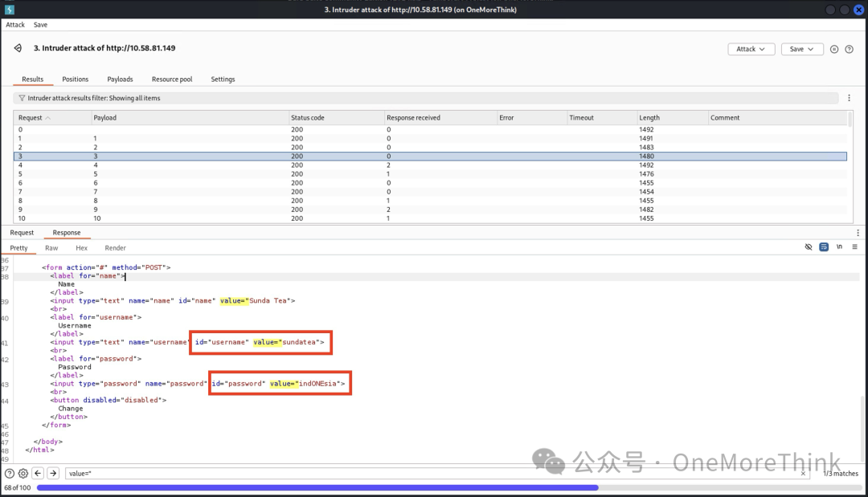Click the attack progress bar
The height and width of the screenshot is (497, 868).
[449, 487]
